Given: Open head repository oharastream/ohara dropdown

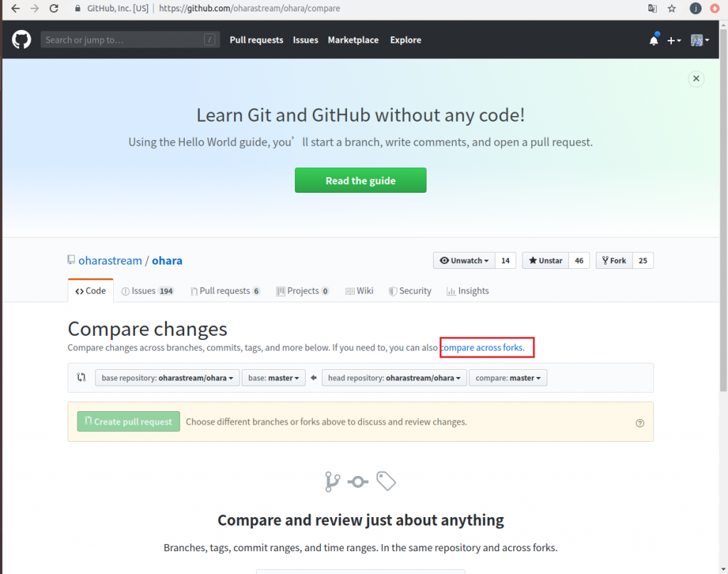Looking at the screenshot, I should 394,378.
